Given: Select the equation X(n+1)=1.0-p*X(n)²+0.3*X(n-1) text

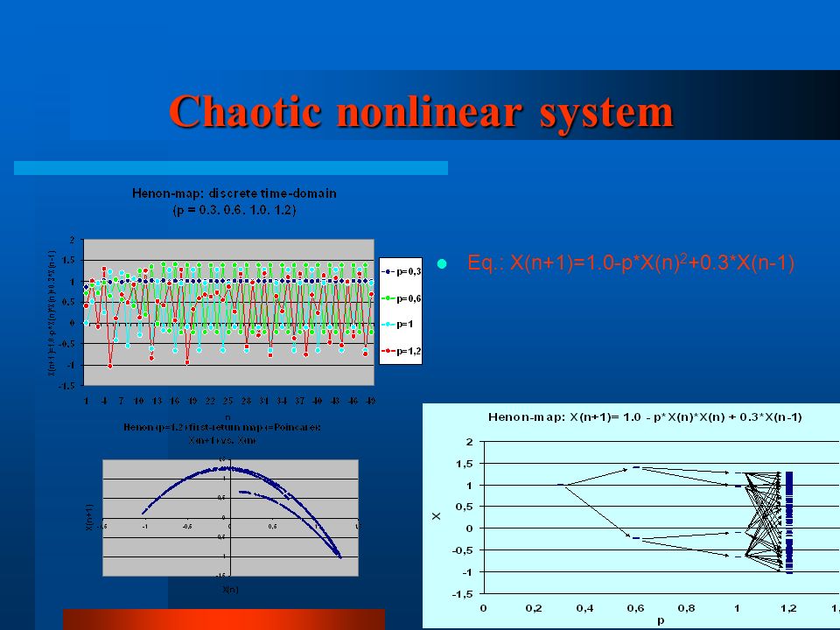Looking at the screenshot, I should pyautogui.click(x=631, y=263).
